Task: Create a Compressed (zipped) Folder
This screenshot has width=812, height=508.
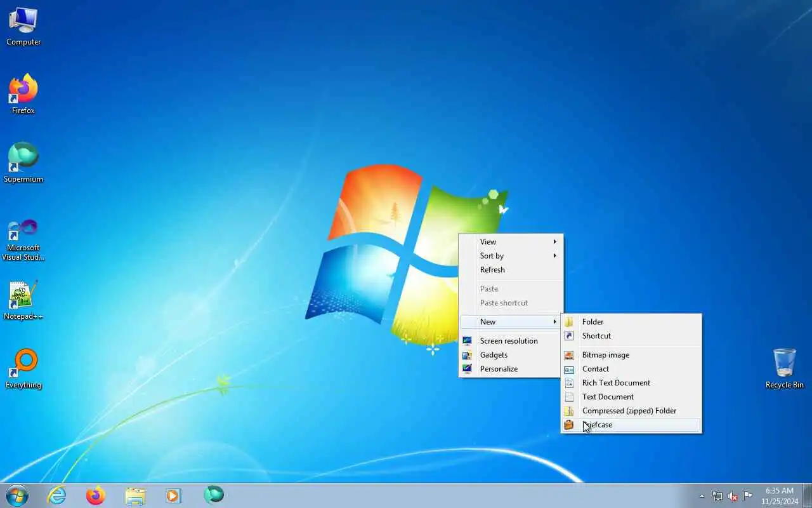Action: pyautogui.click(x=631, y=411)
